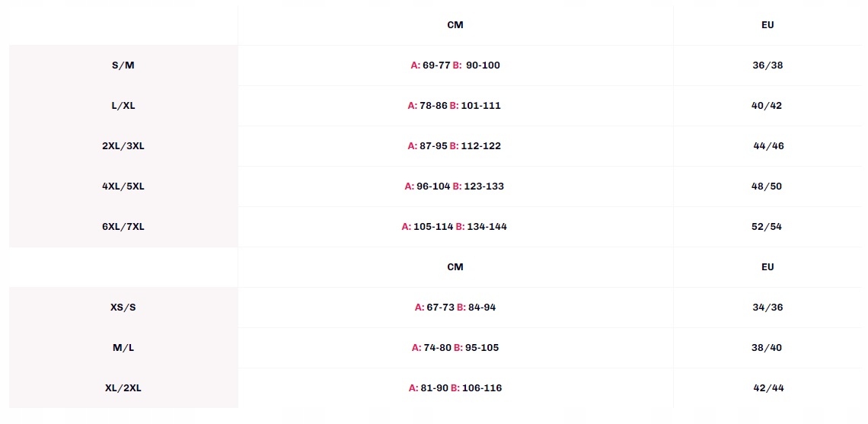Select the EU size 52/54 cell

(767, 227)
